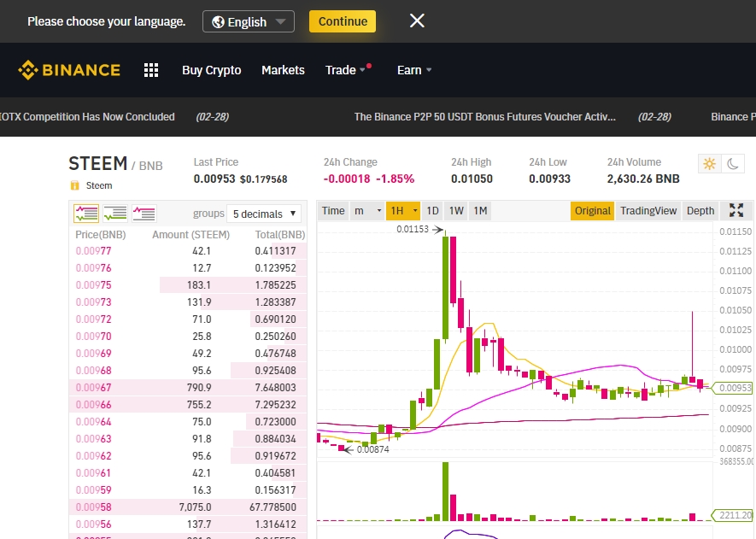Open the apps grid menu icon
This screenshot has width=756, height=539.
(x=151, y=70)
